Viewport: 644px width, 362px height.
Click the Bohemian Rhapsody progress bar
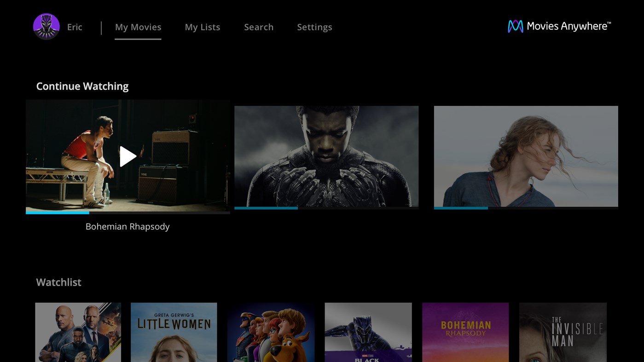pos(128,213)
